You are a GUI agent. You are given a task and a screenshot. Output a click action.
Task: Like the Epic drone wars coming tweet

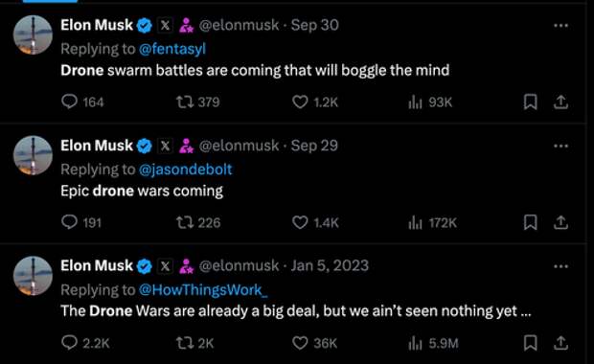click(x=300, y=222)
